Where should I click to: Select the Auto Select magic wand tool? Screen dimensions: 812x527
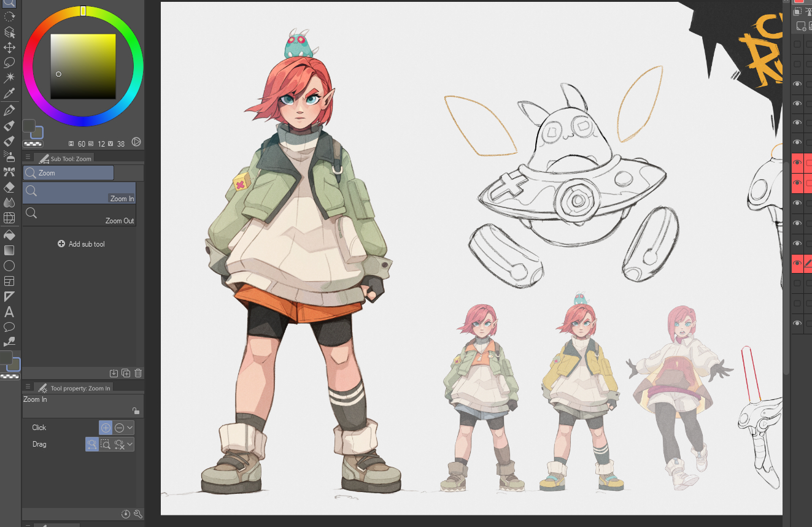click(x=9, y=78)
